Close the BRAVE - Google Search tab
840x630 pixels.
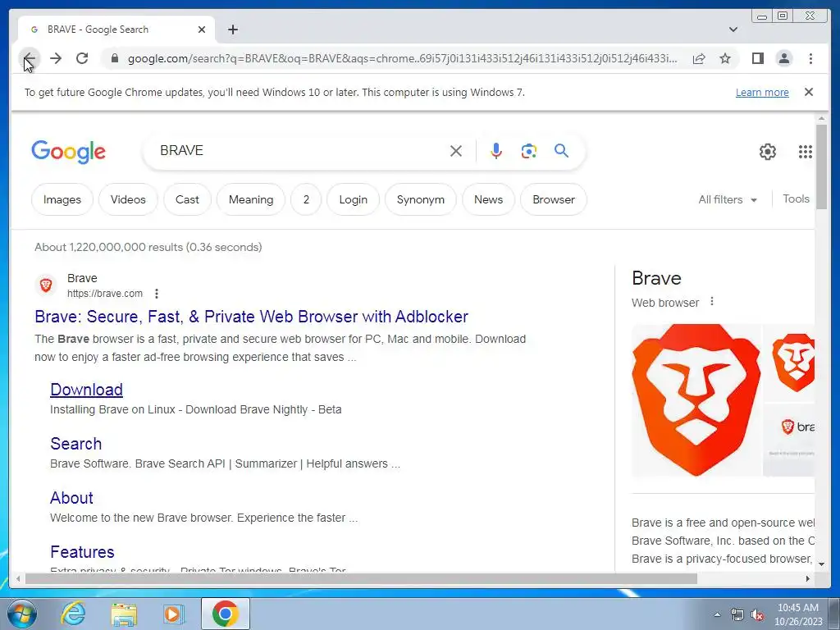point(202,30)
